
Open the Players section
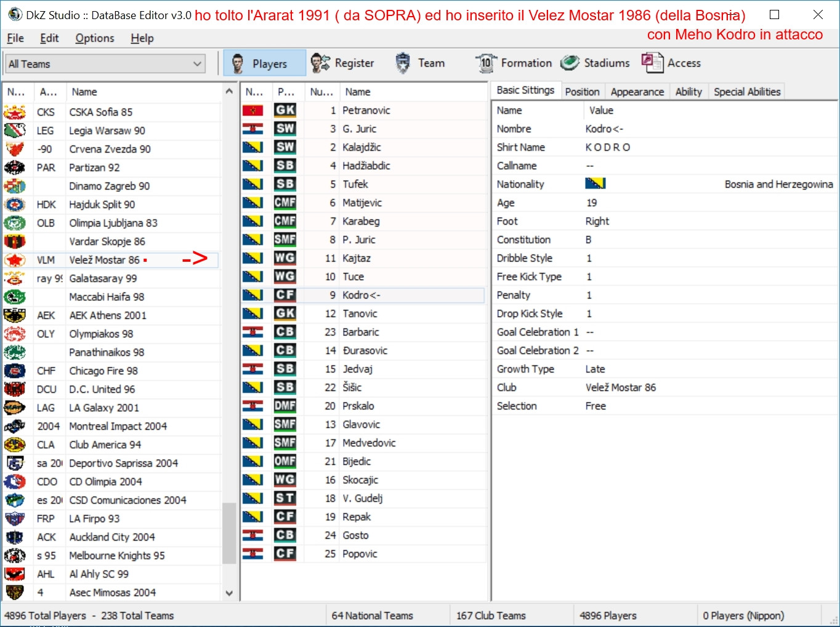(264, 63)
